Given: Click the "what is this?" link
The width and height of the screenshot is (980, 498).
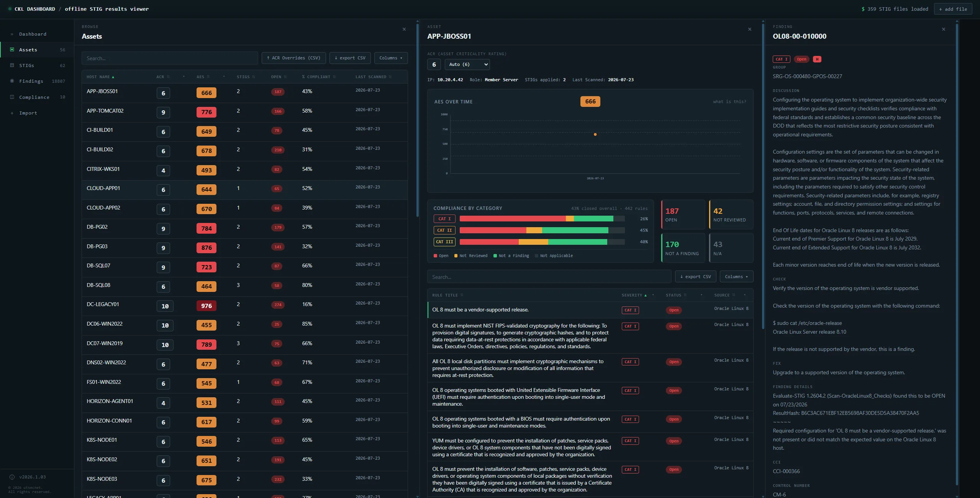Looking at the screenshot, I should [x=729, y=102].
